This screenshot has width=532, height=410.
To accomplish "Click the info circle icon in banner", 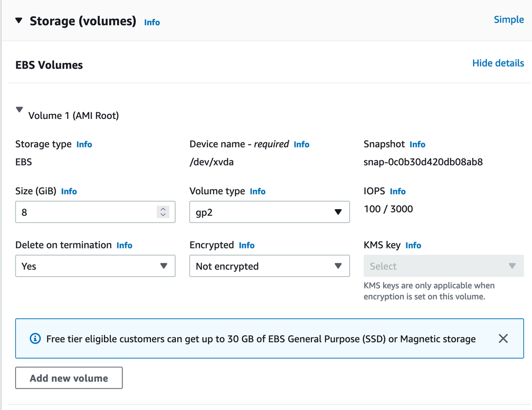I will (35, 339).
